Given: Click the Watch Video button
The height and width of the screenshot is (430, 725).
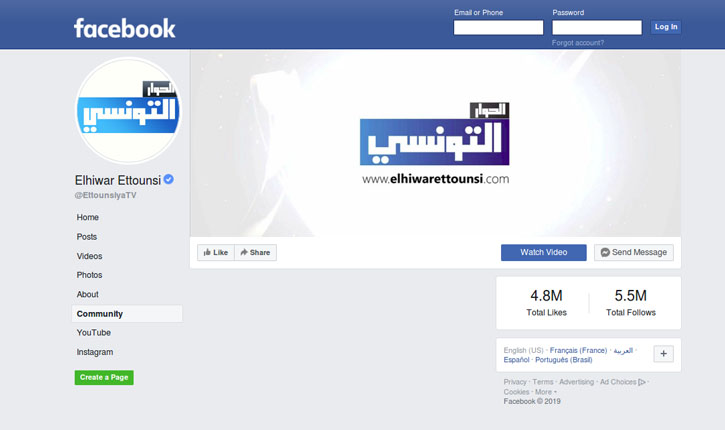Looking at the screenshot, I should click(544, 252).
